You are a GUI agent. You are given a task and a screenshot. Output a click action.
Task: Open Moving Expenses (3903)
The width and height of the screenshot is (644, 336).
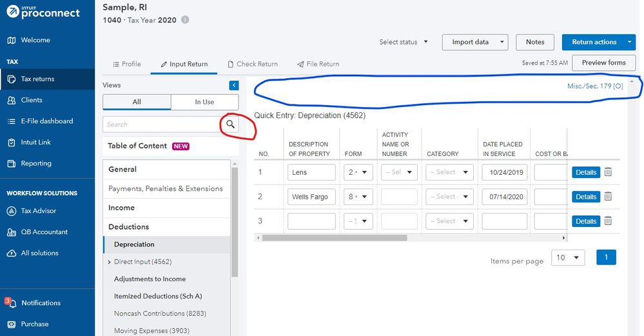pyautogui.click(x=151, y=331)
